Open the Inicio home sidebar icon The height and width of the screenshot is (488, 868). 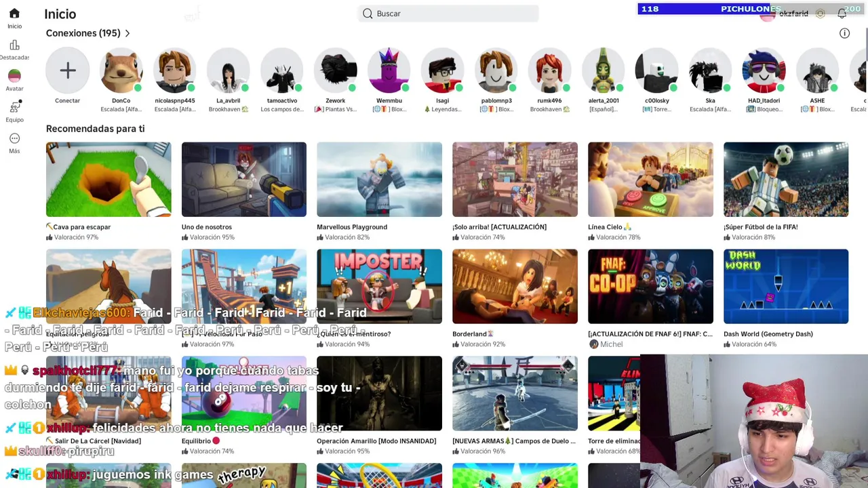click(14, 14)
